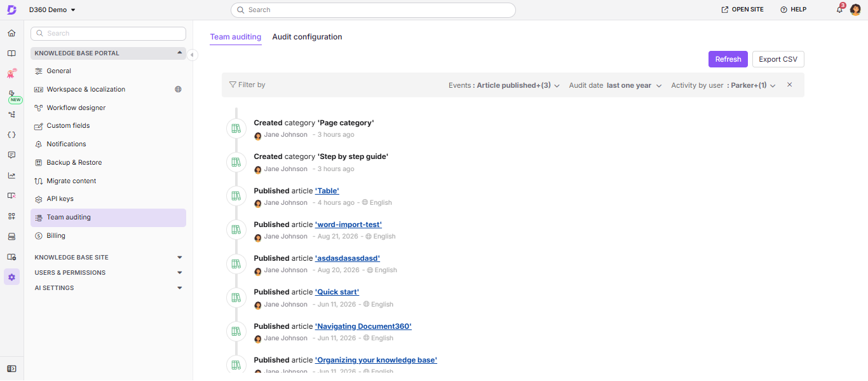Open 'Organizing your knowledge base' link

376,360
